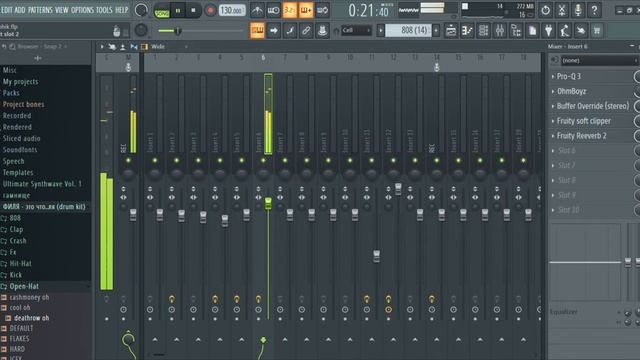This screenshot has width=640, height=360.
Task: Open the plugin picker plug icon
Action: [x=549, y=30]
